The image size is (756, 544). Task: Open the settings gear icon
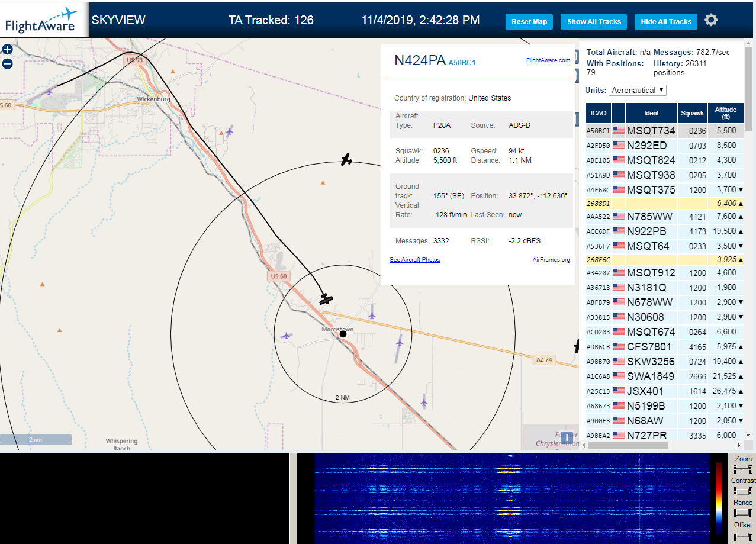pos(711,20)
